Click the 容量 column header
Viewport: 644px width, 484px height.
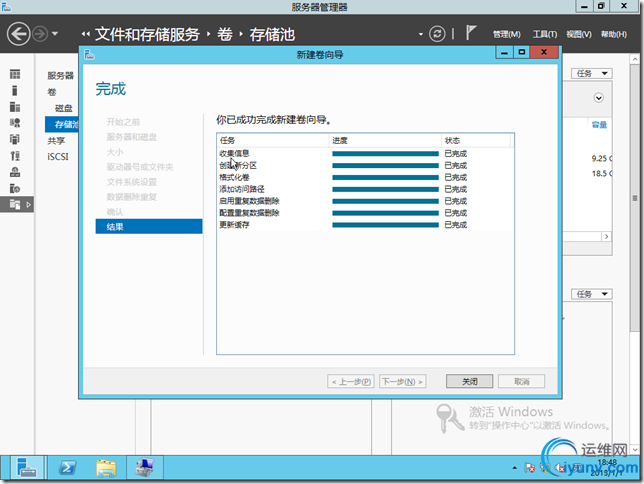click(x=599, y=124)
